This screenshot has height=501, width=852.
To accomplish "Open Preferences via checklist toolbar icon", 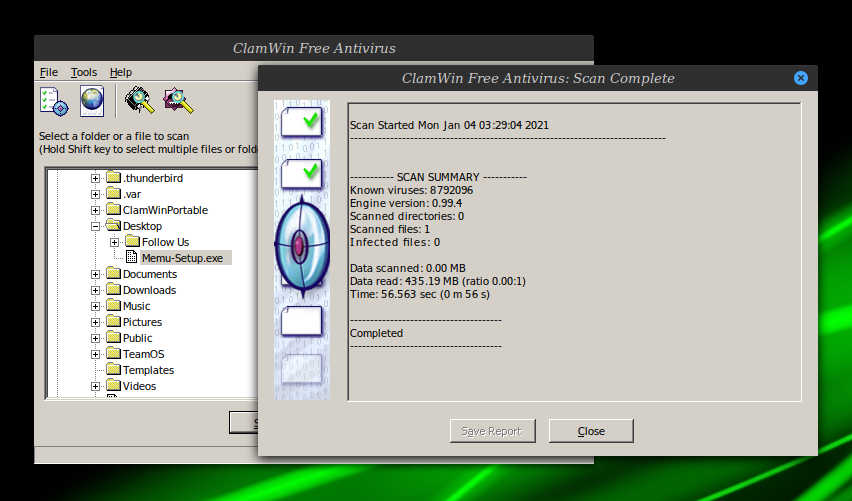I will pyautogui.click(x=54, y=101).
